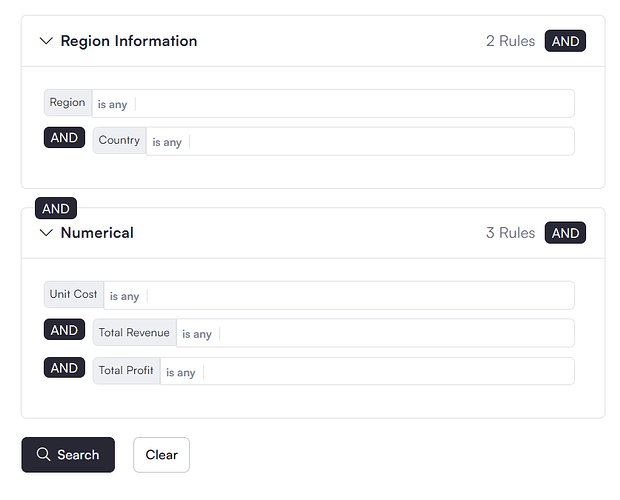
Task: Click the Country rule value input field
Action: [x=380, y=142]
